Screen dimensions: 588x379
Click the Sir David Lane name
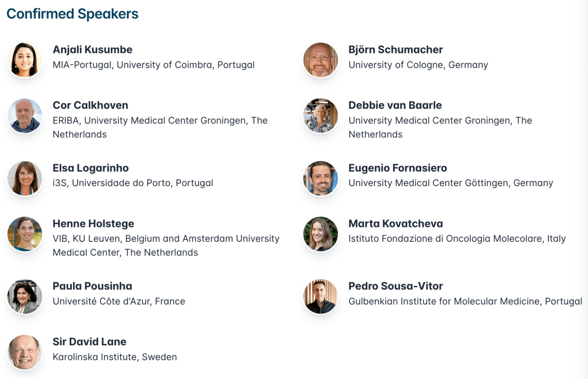point(89,342)
